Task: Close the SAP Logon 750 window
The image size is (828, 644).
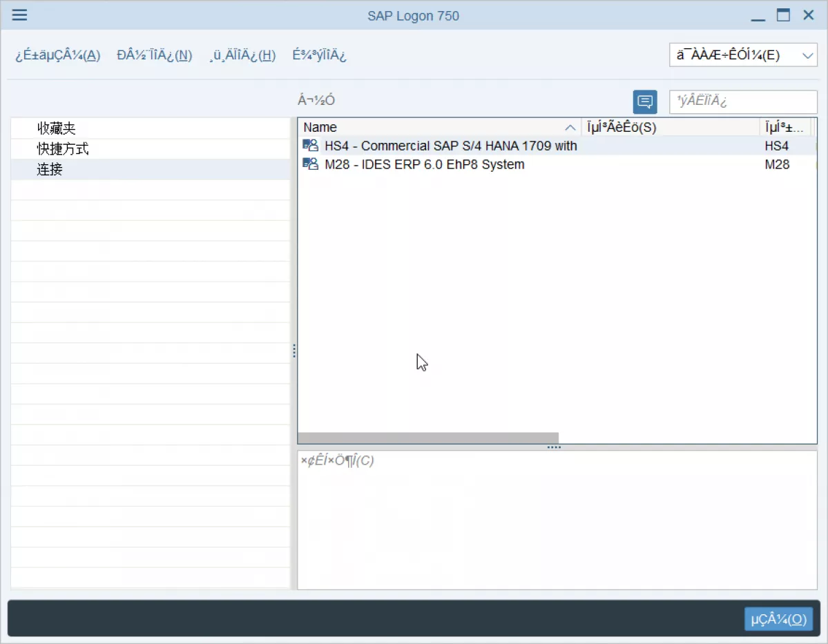Action: tap(809, 14)
